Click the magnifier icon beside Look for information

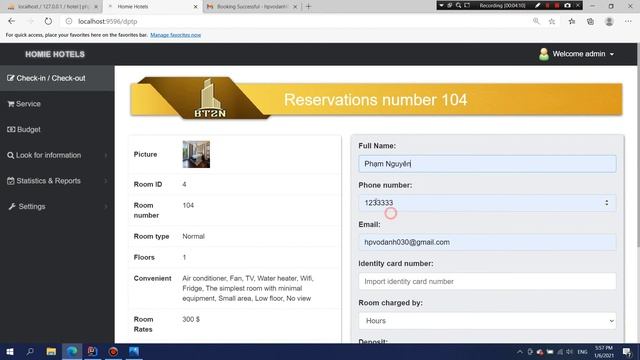tap(11, 156)
